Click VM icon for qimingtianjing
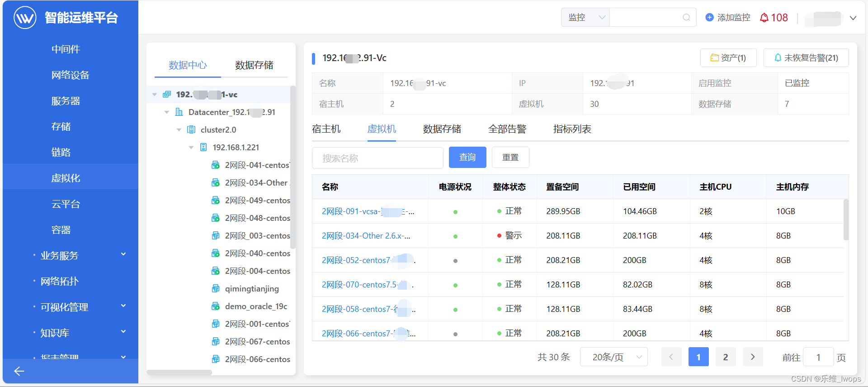Screen dimensions: 868x387 (216, 288)
